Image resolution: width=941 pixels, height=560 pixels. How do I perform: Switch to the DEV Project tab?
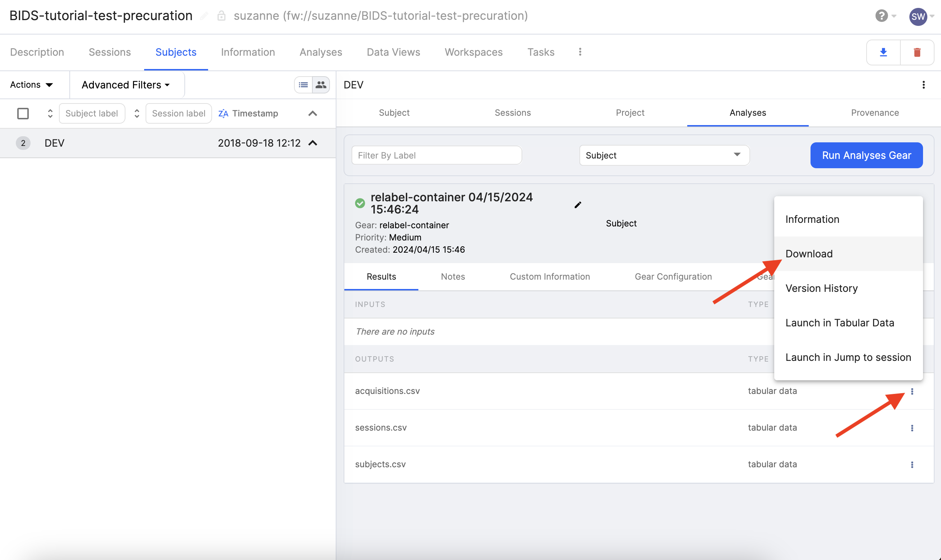(x=630, y=113)
